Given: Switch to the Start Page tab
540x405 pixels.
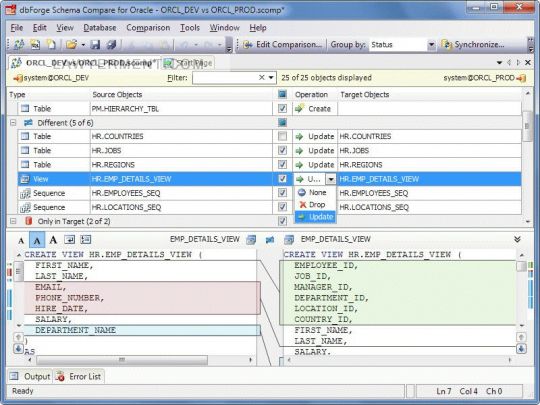Looking at the screenshot, I should coord(188,63).
